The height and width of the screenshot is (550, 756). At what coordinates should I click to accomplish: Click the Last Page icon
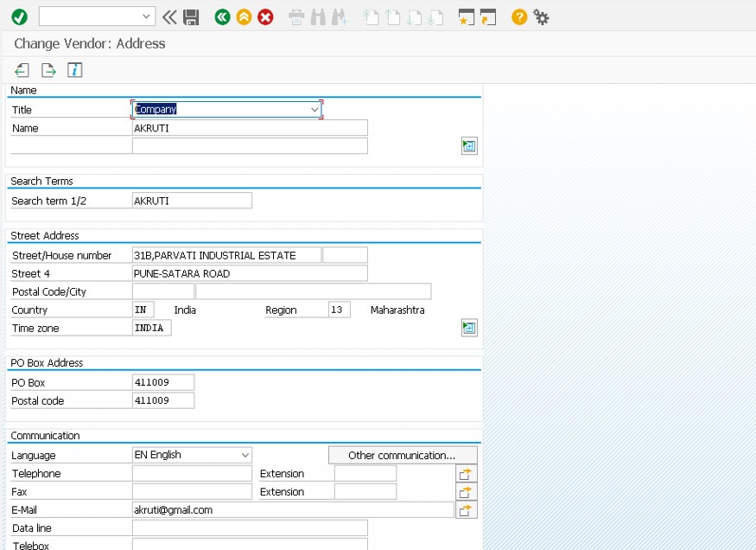[x=435, y=17]
